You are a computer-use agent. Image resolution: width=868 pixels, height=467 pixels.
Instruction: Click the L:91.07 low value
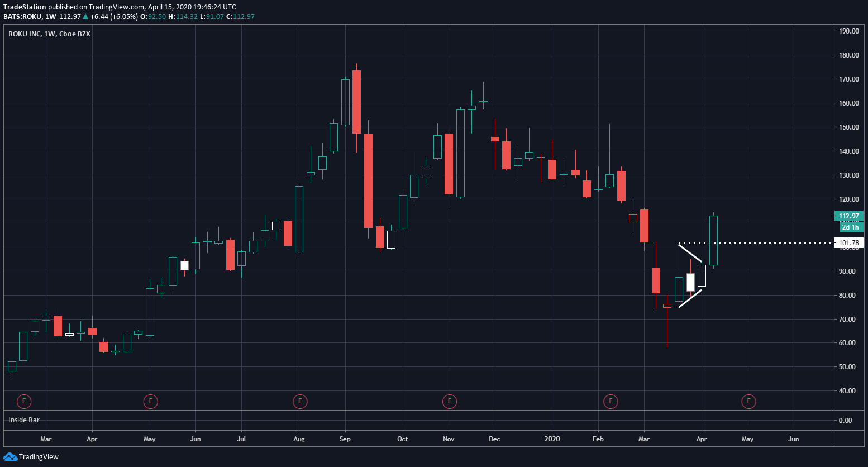pos(212,17)
